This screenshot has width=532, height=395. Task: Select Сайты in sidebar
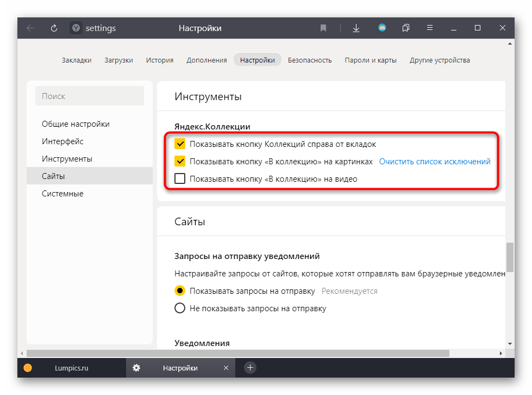click(x=90, y=176)
